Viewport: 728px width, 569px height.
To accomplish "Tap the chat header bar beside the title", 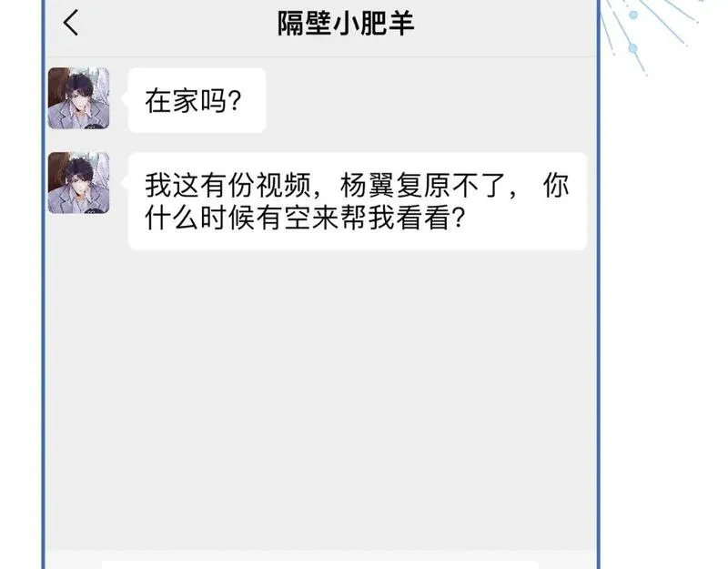I will click(x=501, y=24).
